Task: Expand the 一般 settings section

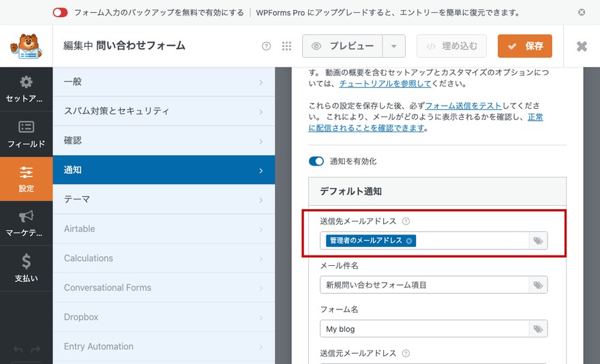Action: pos(164,82)
